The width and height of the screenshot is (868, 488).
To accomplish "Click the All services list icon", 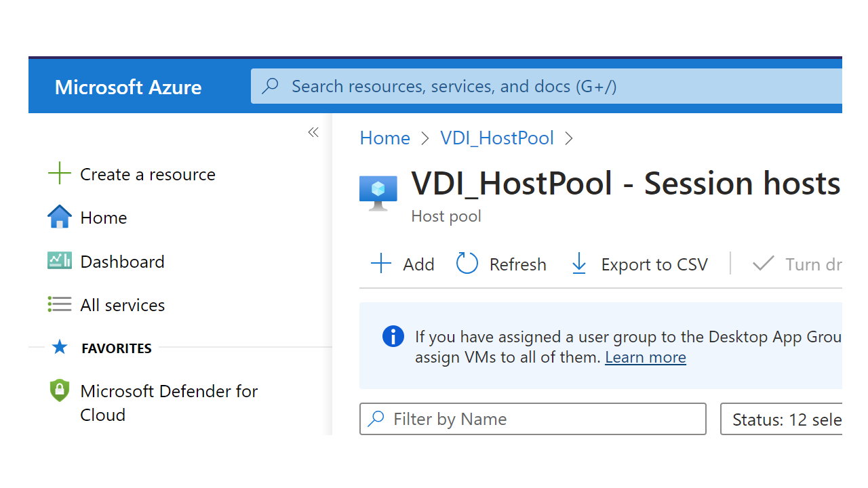I will tap(60, 305).
